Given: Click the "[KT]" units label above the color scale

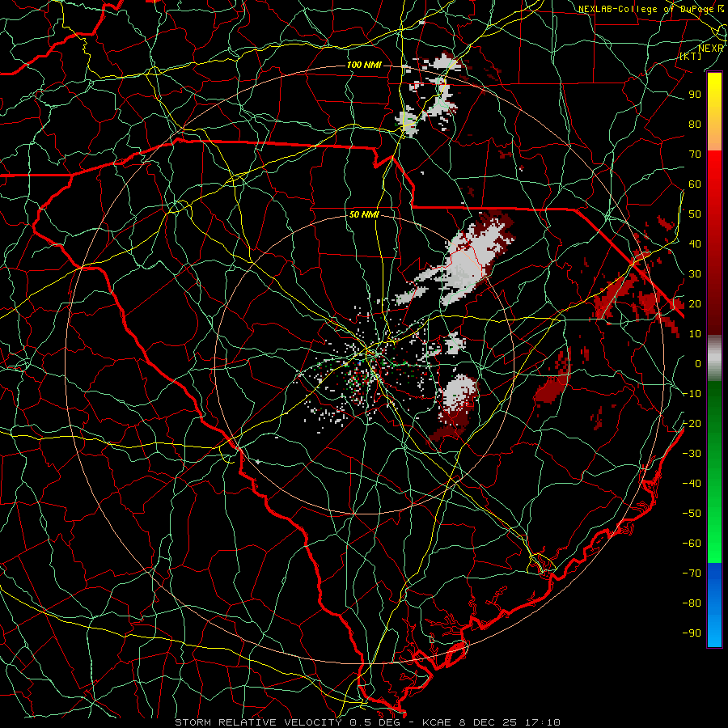Looking at the screenshot, I should tap(690, 56).
